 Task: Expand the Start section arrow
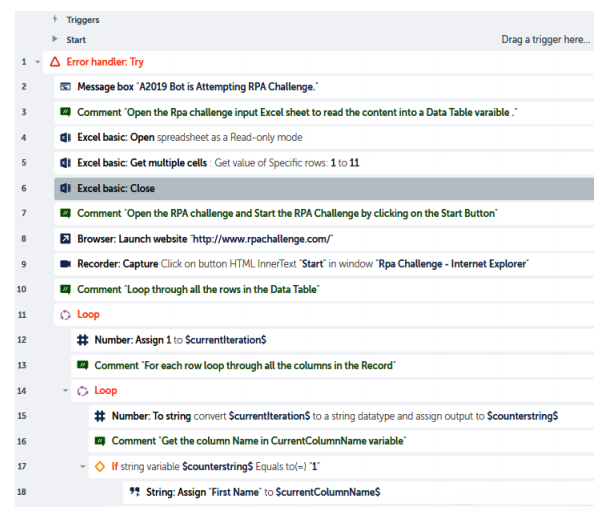[54, 39]
